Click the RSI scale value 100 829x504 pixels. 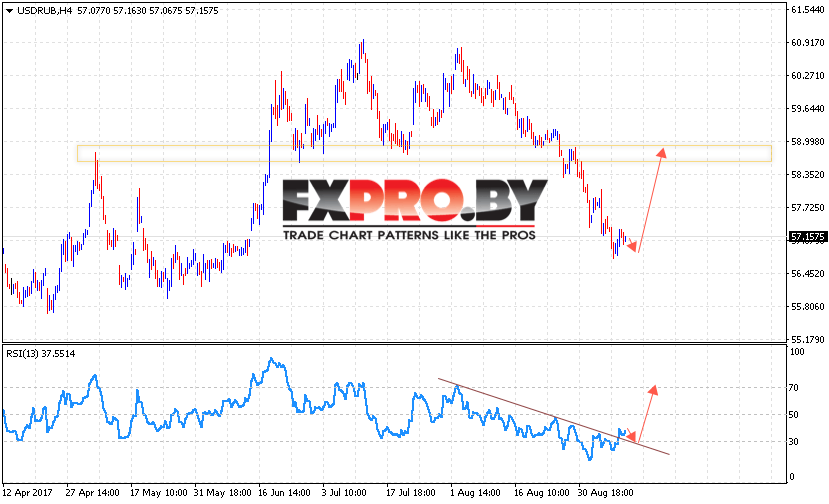click(x=797, y=352)
